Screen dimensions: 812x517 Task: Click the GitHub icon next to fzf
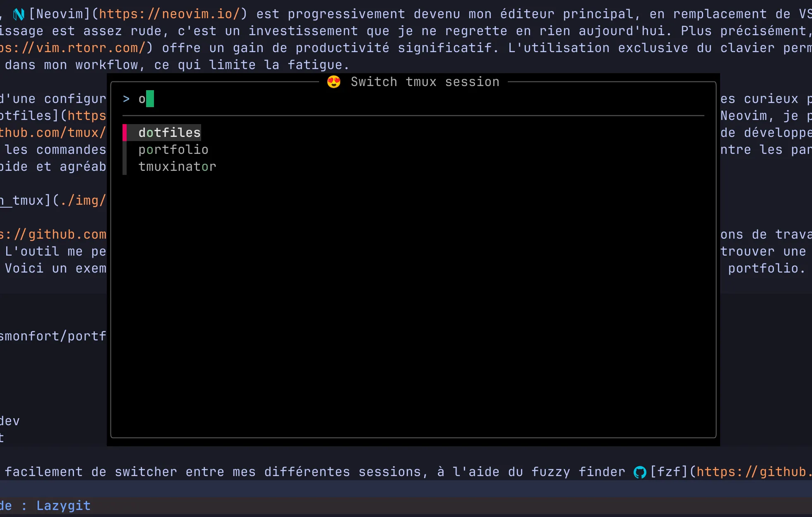pos(639,472)
